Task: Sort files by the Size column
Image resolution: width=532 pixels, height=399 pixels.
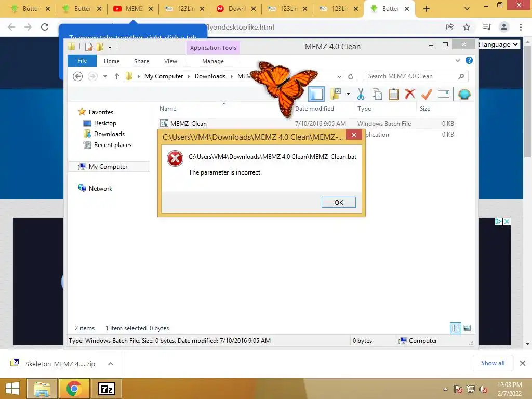Action: (425, 108)
